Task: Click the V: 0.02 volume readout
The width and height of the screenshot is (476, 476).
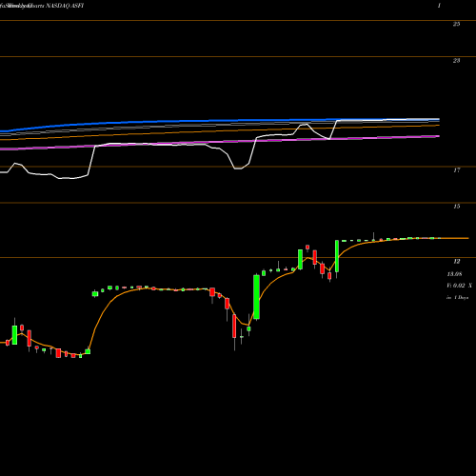Action: click(x=456, y=286)
